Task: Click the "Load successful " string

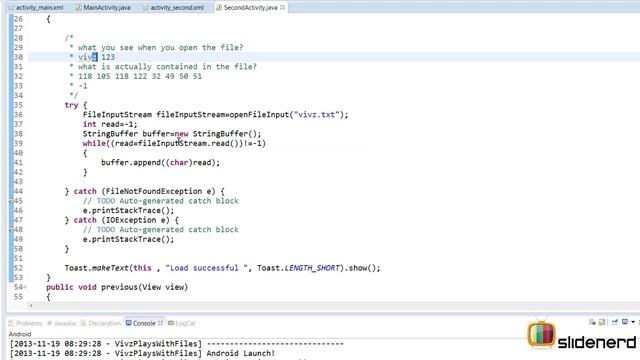Action: pyautogui.click(x=207, y=268)
